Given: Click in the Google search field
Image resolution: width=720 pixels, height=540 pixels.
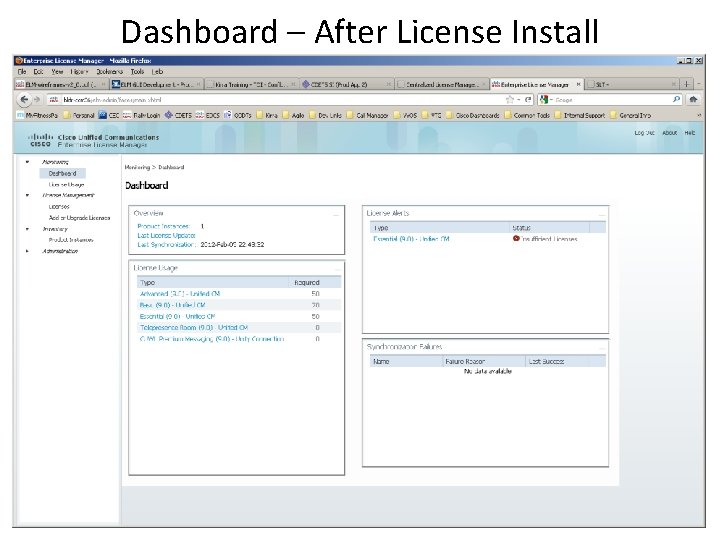Looking at the screenshot, I should (613, 100).
